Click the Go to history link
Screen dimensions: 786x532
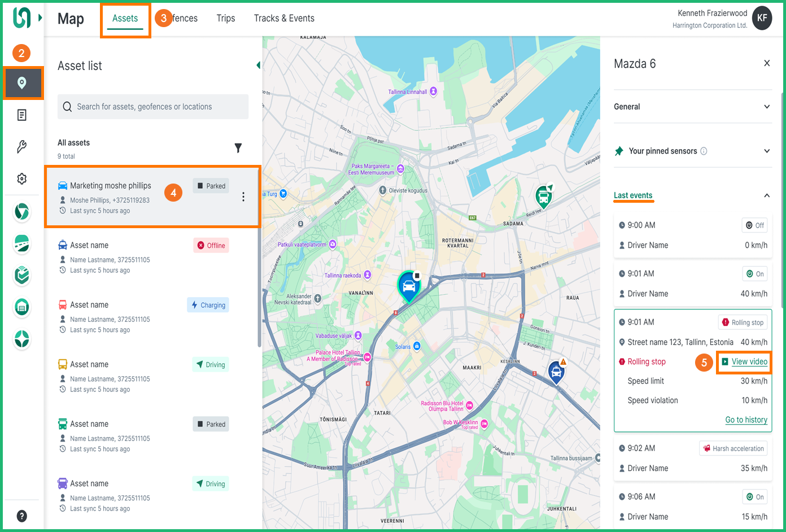pyautogui.click(x=746, y=420)
